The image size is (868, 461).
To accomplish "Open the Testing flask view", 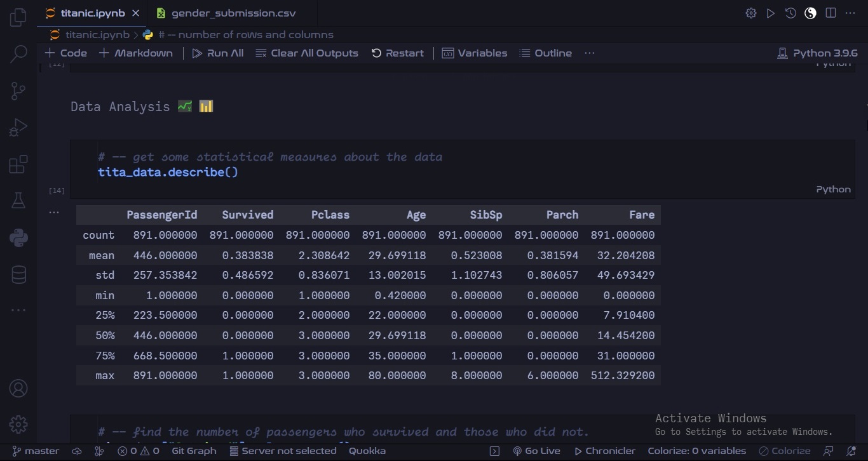I will click(x=18, y=201).
